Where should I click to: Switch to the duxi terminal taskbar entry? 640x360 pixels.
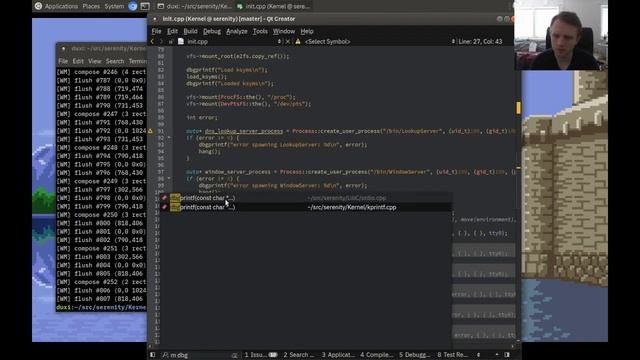coord(194,6)
